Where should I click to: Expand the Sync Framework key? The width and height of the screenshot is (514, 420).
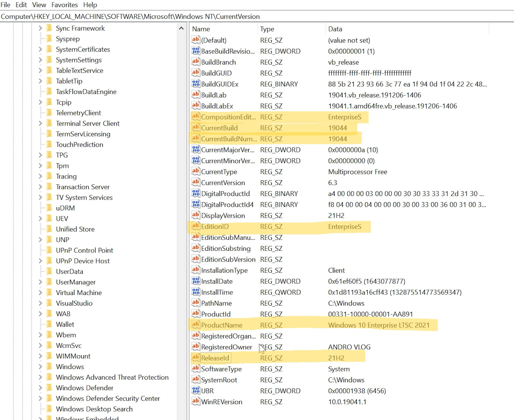[40, 28]
